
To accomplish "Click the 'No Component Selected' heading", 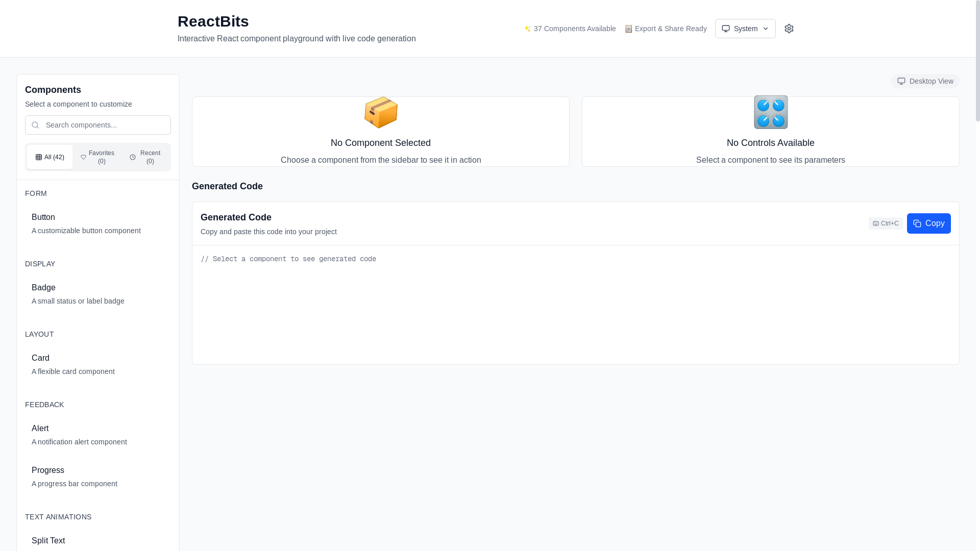I will pos(381,143).
